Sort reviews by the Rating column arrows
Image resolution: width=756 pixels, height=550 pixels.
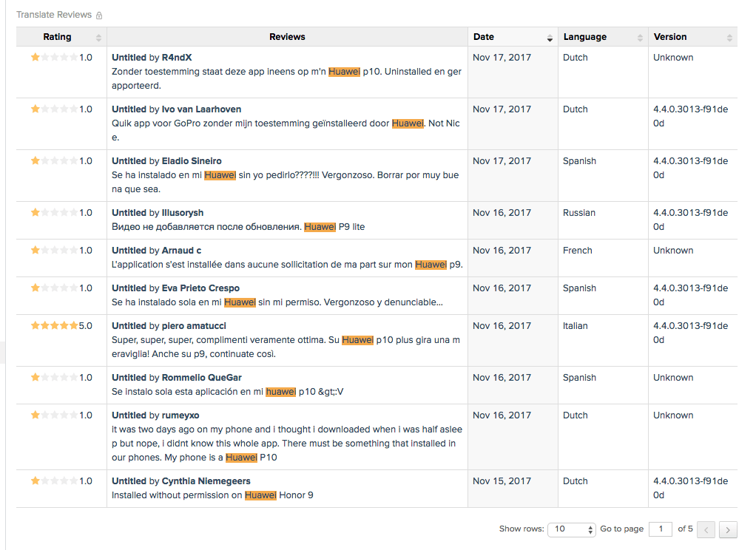[98, 38]
